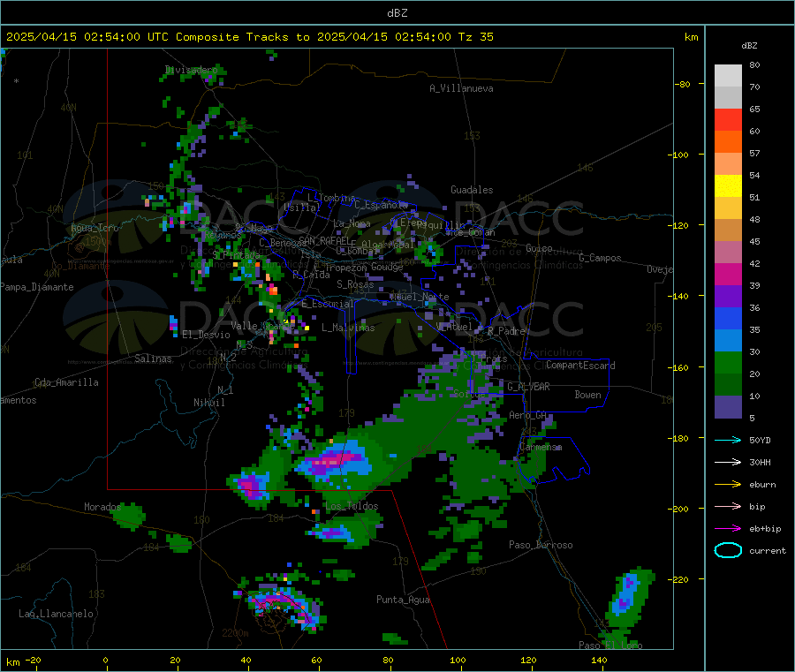Click the 'G_ALVEAR' map label

point(528,387)
